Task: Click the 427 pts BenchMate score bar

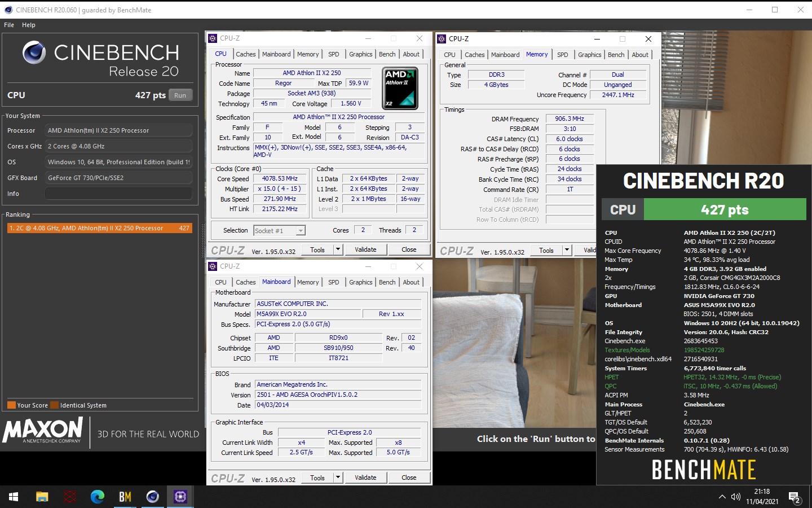Action: (725, 209)
